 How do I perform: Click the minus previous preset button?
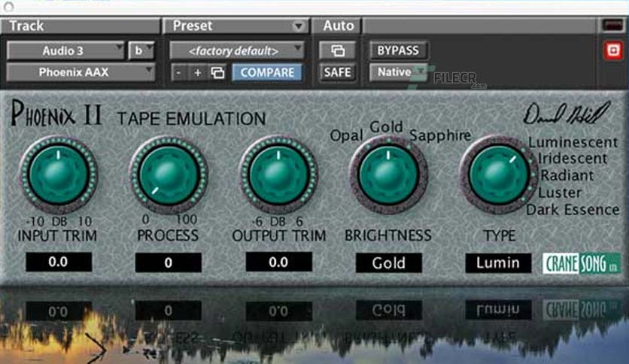point(178,72)
